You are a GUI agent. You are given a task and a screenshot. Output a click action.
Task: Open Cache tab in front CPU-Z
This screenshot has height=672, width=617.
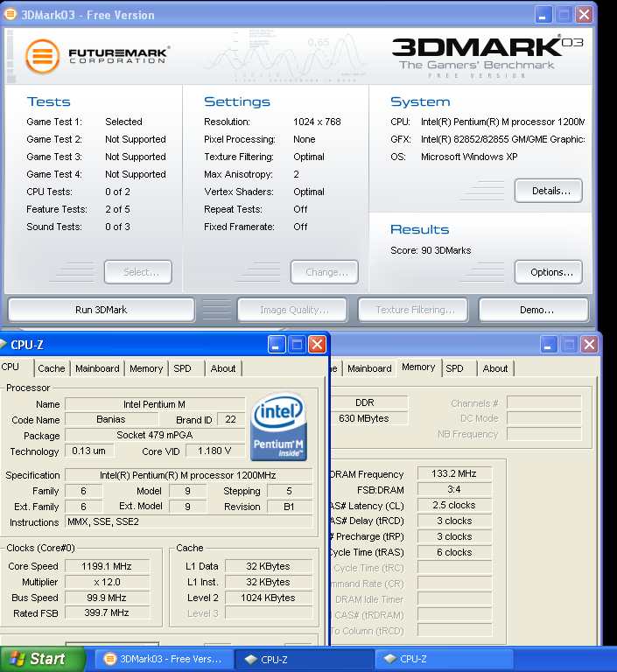point(52,368)
